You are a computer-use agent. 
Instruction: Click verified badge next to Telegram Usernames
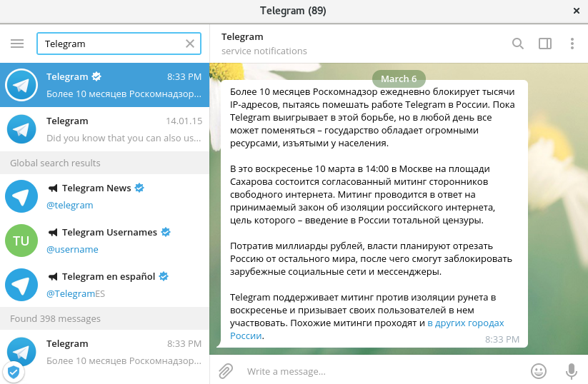pyautogui.click(x=166, y=232)
